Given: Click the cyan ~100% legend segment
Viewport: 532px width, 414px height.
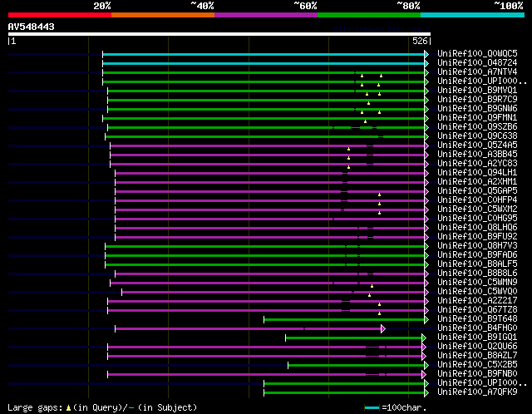Looking at the screenshot, I should 473,15.
